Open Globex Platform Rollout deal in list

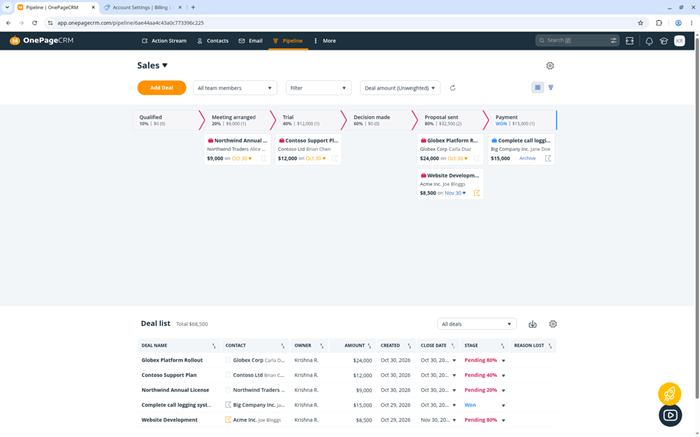(172, 360)
